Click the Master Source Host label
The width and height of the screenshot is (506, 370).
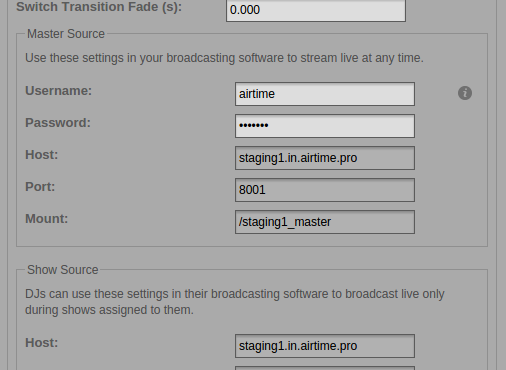tap(42, 155)
